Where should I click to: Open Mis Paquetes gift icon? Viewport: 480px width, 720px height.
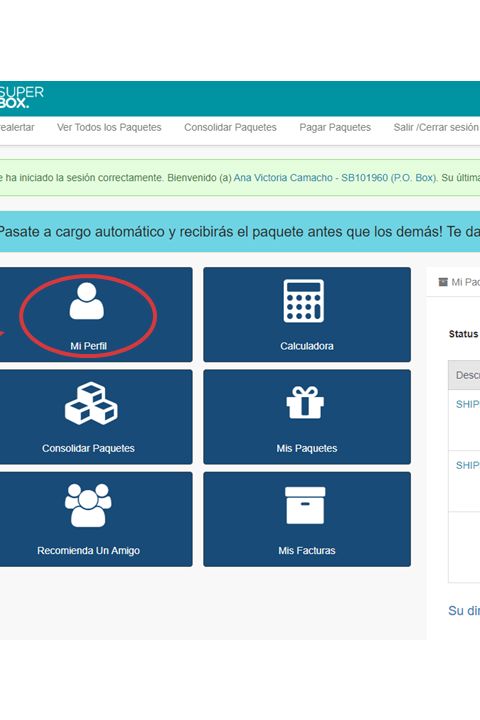[x=305, y=403]
